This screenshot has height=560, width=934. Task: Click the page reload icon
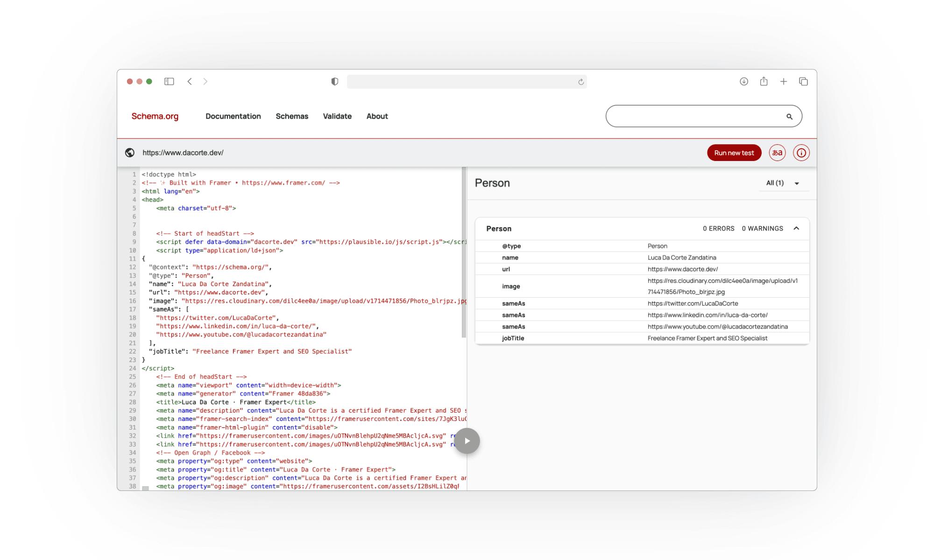tap(579, 81)
